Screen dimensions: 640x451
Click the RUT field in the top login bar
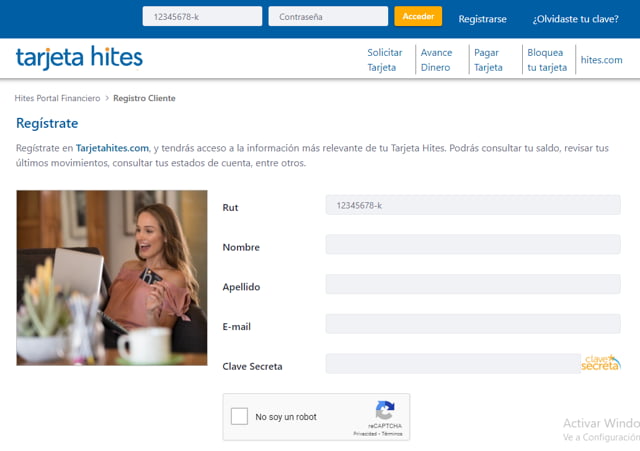pyautogui.click(x=202, y=16)
